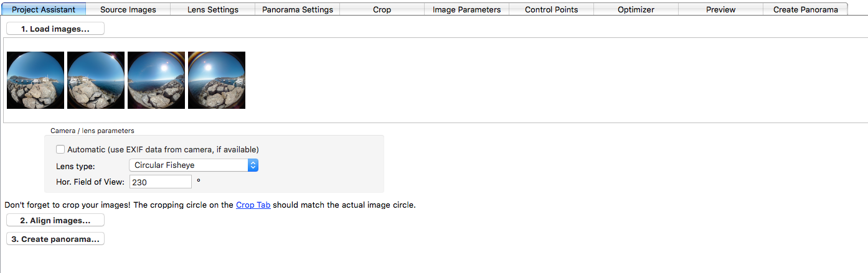Select the third fisheye thumbnail with the sun

click(156, 80)
